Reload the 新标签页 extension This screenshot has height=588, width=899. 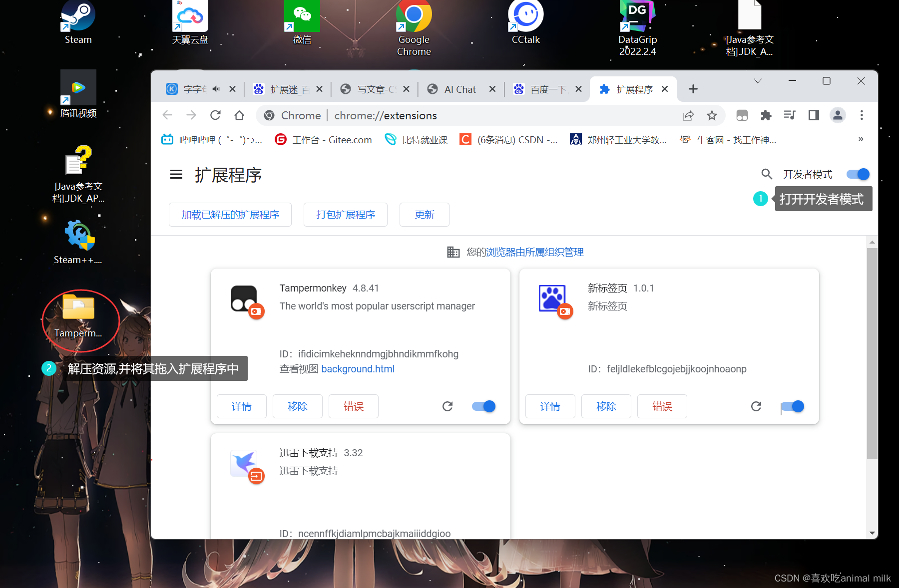(756, 406)
